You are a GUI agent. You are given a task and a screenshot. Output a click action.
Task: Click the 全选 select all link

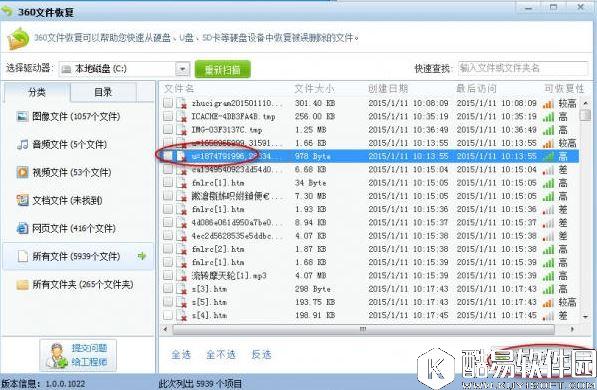click(x=181, y=355)
